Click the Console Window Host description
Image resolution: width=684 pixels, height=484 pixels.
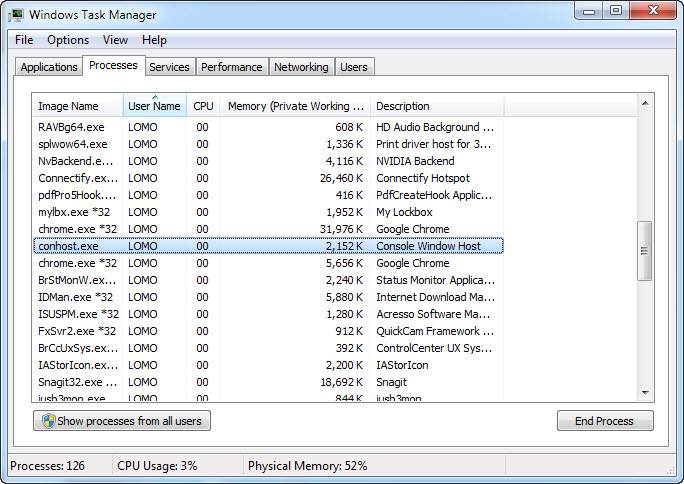click(x=428, y=246)
